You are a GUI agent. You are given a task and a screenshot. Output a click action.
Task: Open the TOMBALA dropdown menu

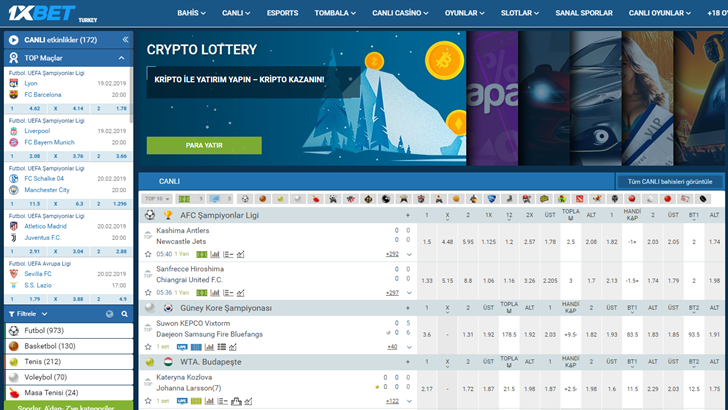[x=335, y=13]
